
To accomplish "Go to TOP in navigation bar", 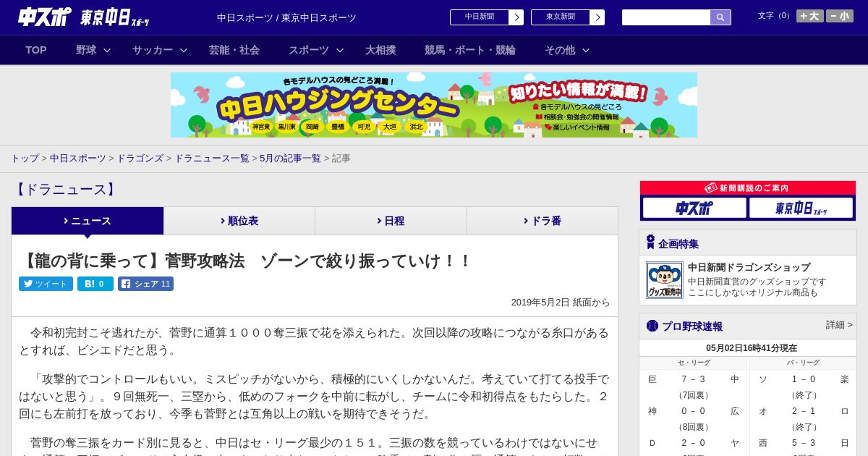I will (x=36, y=50).
